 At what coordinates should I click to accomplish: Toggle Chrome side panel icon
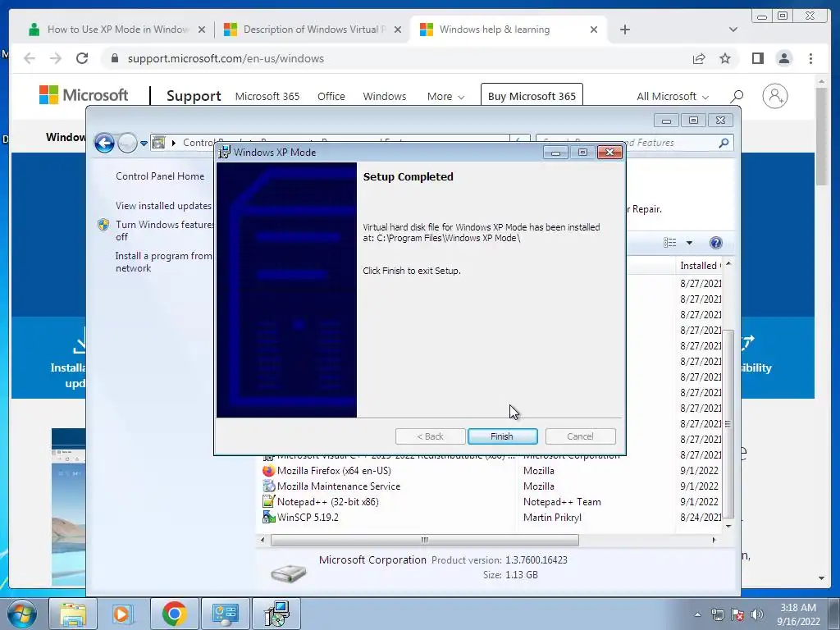(757, 58)
